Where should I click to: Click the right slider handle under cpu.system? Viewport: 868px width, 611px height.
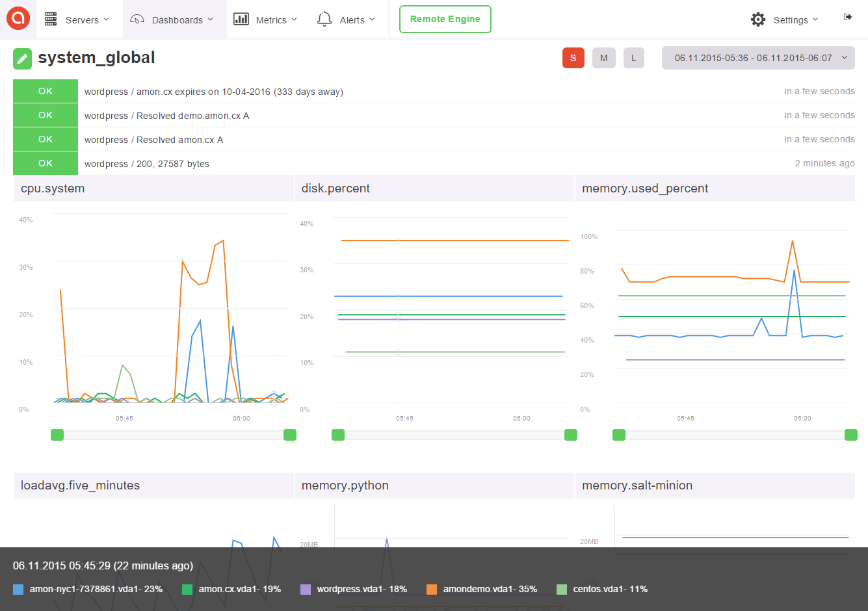pos(290,435)
